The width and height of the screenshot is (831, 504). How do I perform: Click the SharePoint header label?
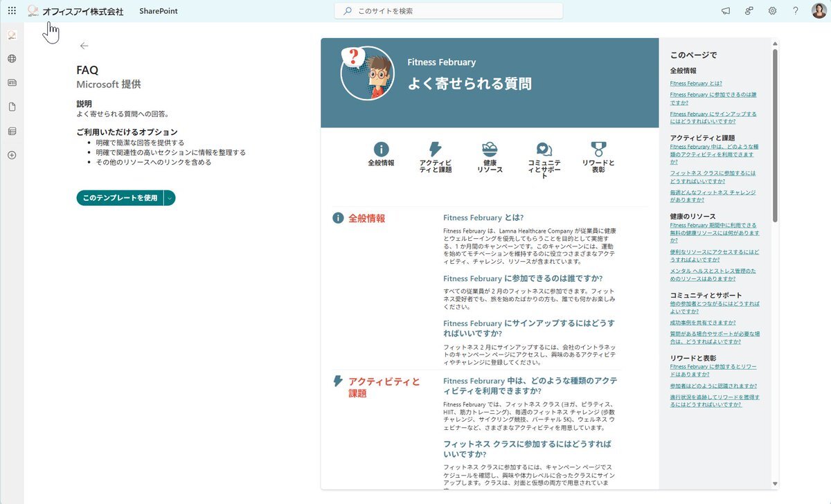159,11
